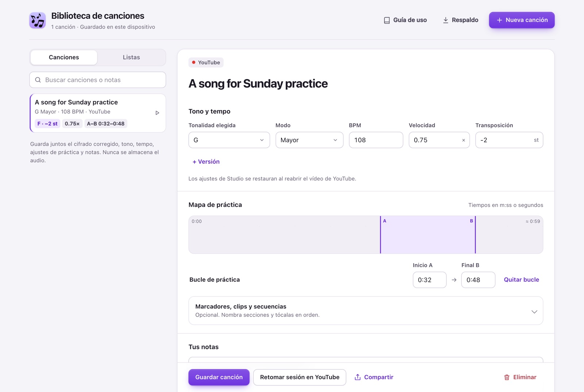The image size is (584, 392).
Task: Open the Guía de uso guide
Action: [405, 20]
